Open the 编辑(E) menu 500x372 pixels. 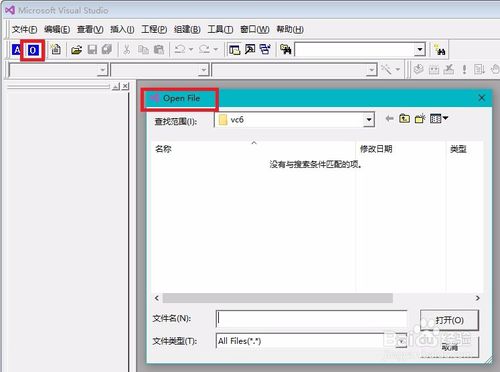pos(57,30)
